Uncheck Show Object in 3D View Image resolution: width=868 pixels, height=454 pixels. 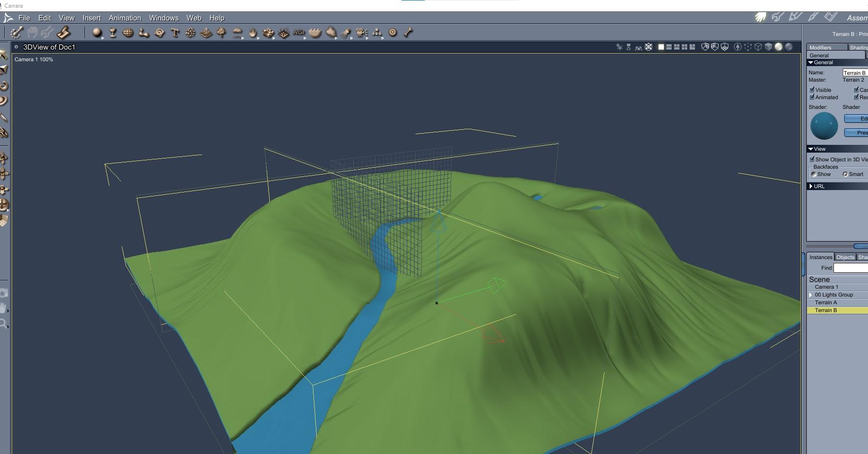click(812, 159)
